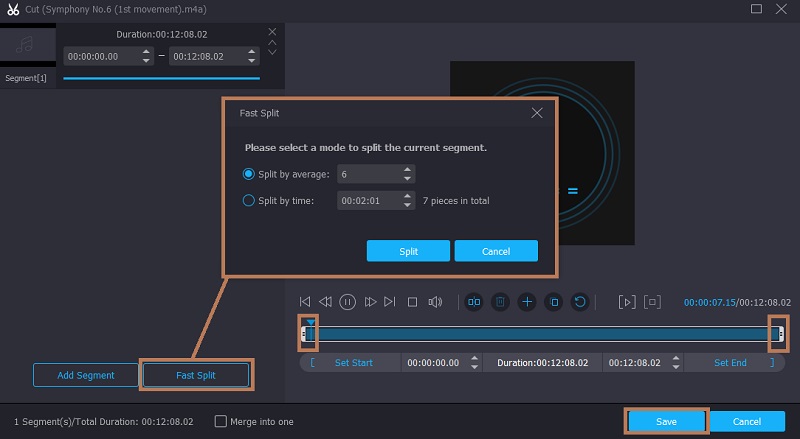Enable the "Merge into one" checkbox
This screenshot has width=800, height=439.
pyautogui.click(x=221, y=421)
